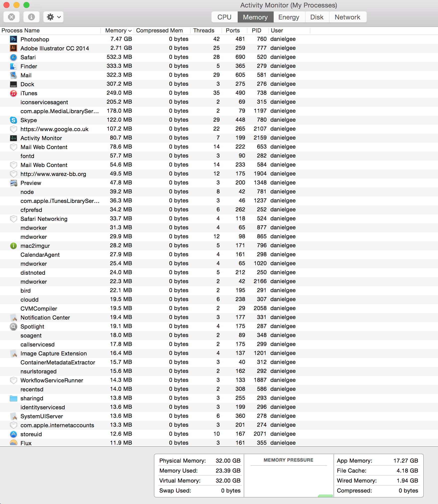Select the identityservicesd process row
The image size is (438, 504).
219,407
